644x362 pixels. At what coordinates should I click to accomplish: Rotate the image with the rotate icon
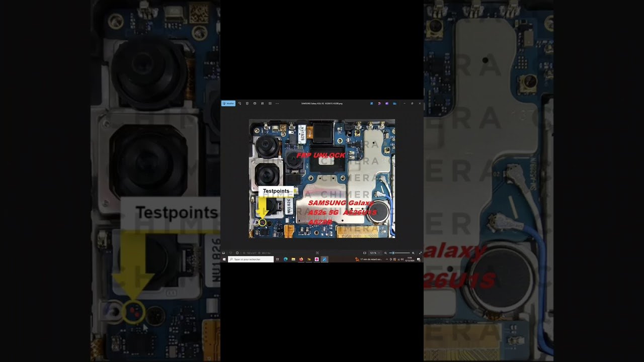click(x=239, y=103)
